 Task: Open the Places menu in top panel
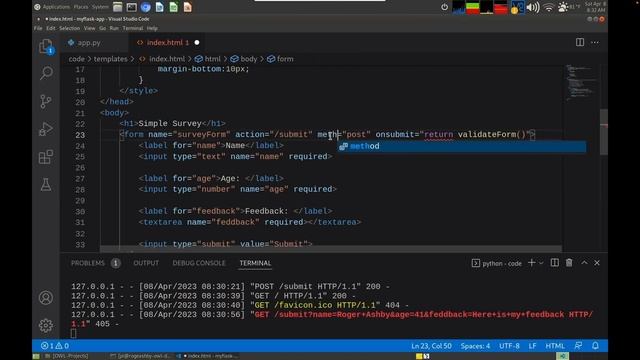coord(81,7)
